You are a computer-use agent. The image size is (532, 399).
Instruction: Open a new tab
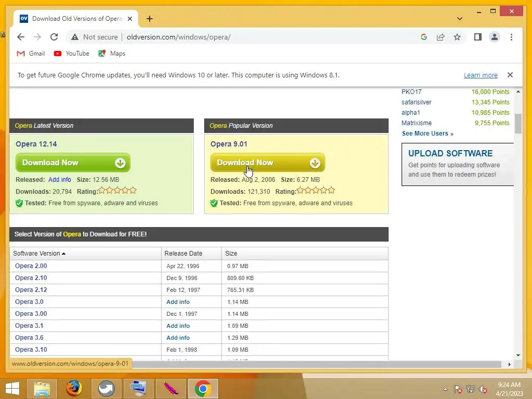click(x=150, y=19)
